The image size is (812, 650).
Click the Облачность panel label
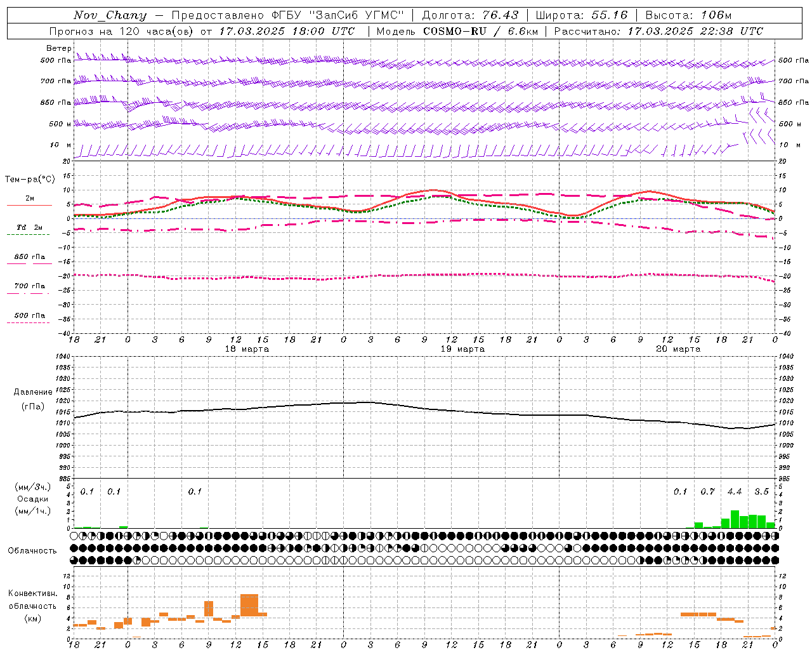[x=32, y=550]
